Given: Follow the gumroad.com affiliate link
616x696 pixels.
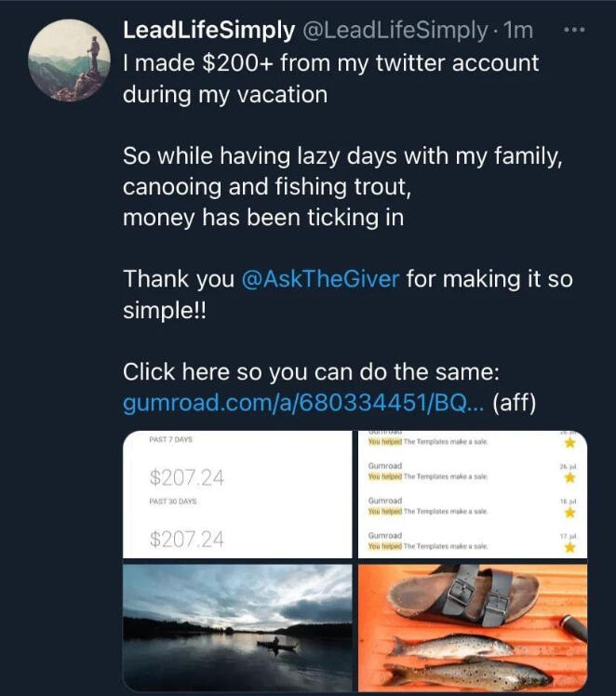Looking at the screenshot, I should pyautogui.click(x=301, y=404).
